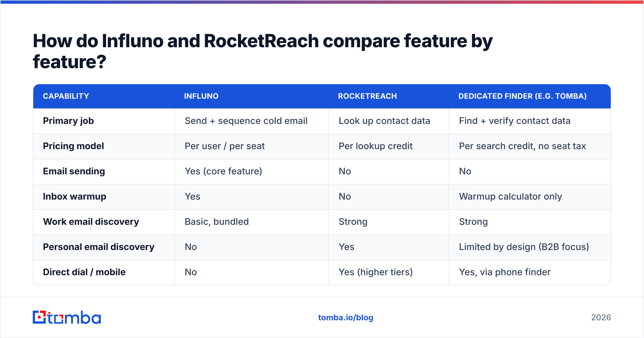Click the CAPABILITY column header

66,96
